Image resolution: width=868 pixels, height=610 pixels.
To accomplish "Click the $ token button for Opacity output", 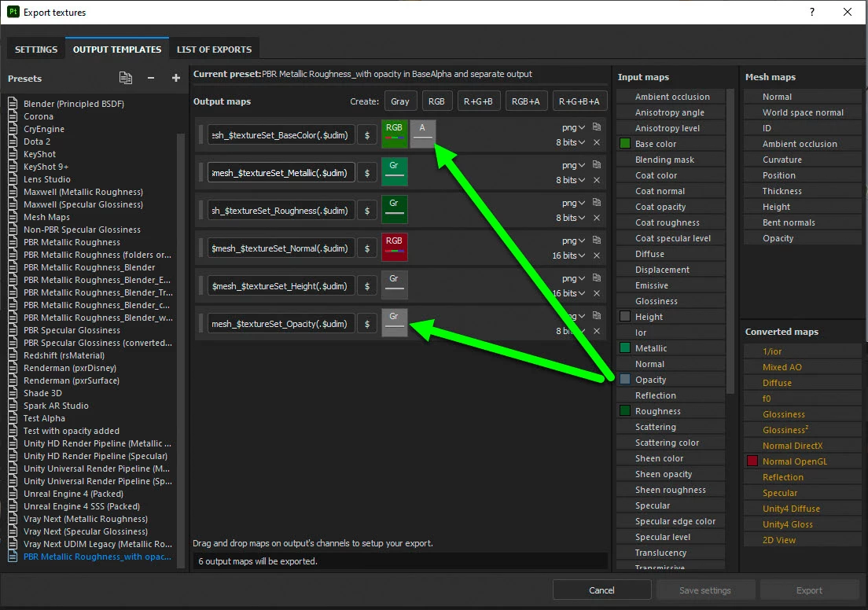I will [x=367, y=324].
